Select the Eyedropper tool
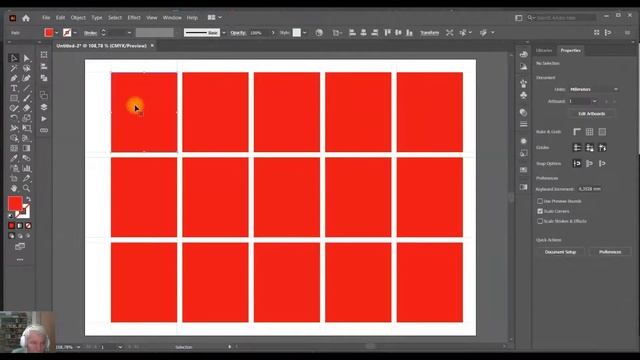Viewport: 640px width, 360px height. click(x=14, y=158)
